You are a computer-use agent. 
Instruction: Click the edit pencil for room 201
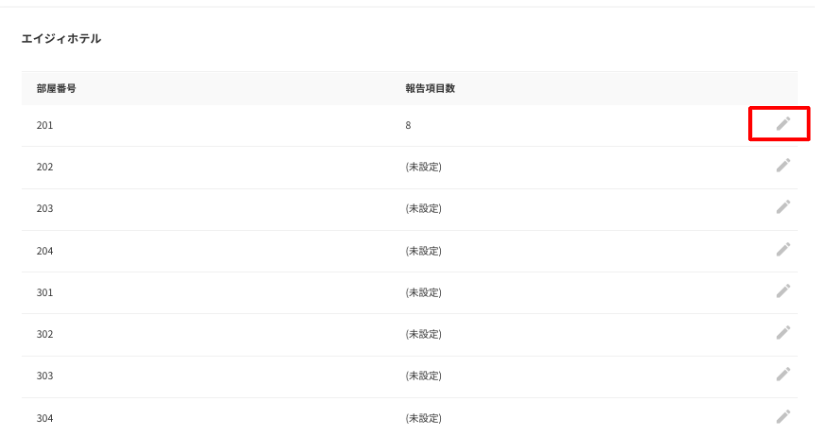(x=784, y=124)
